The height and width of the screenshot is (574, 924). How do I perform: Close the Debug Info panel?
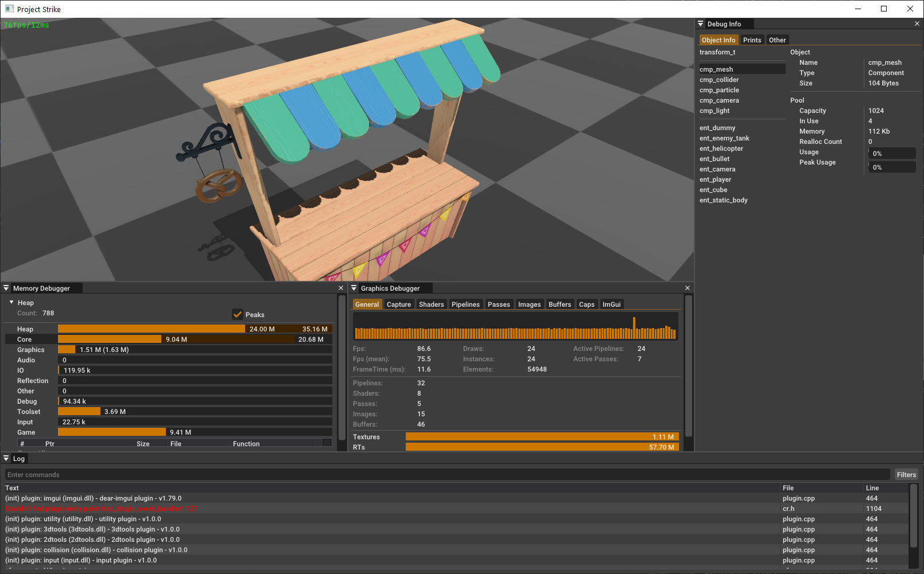917,24
